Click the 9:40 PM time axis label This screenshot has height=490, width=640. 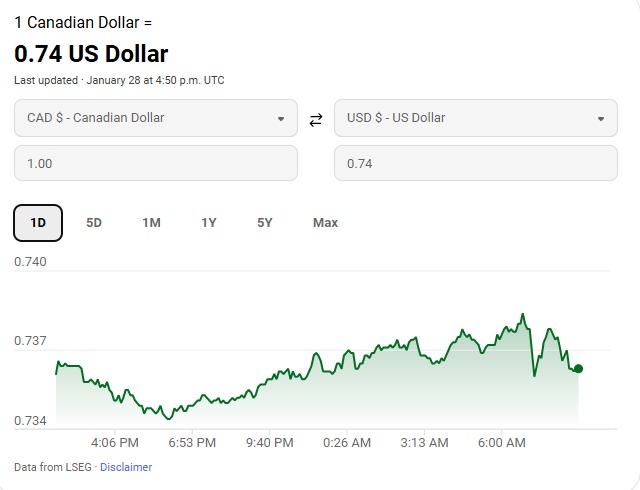[x=269, y=442]
